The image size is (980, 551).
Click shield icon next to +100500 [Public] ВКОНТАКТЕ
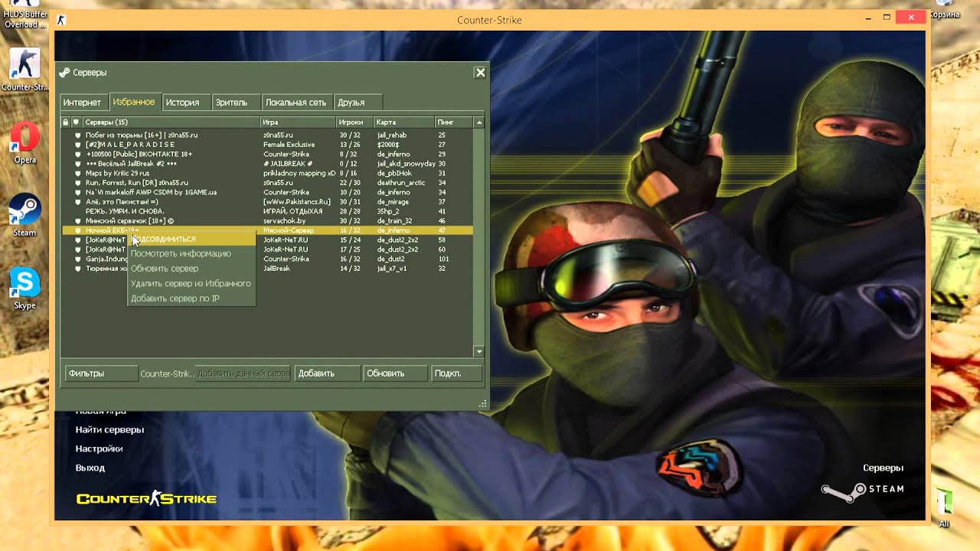78,154
